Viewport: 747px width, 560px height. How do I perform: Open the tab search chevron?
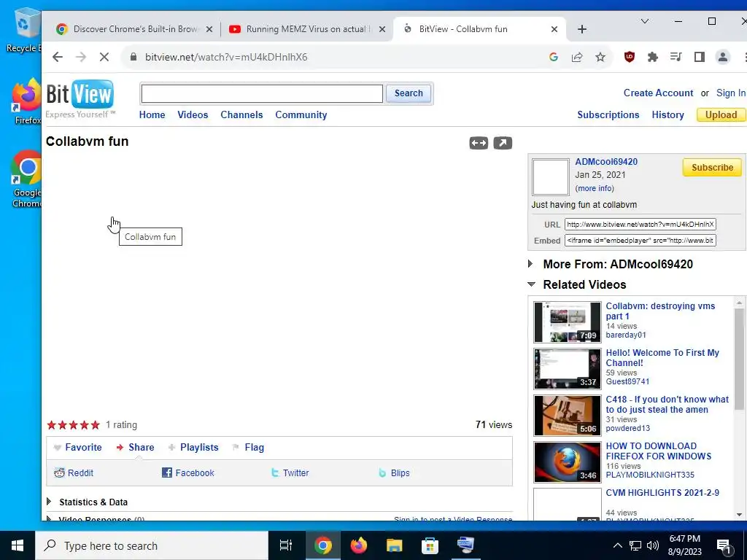click(645, 21)
